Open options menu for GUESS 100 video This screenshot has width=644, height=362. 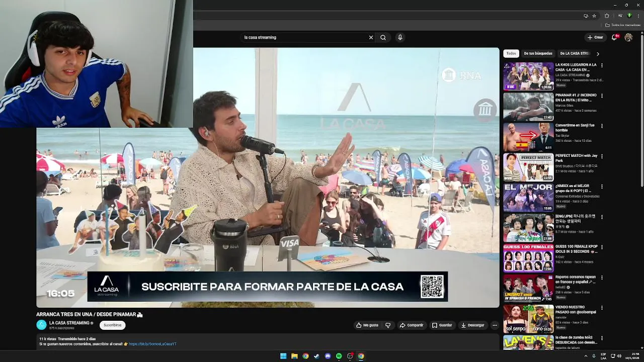point(602,247)
